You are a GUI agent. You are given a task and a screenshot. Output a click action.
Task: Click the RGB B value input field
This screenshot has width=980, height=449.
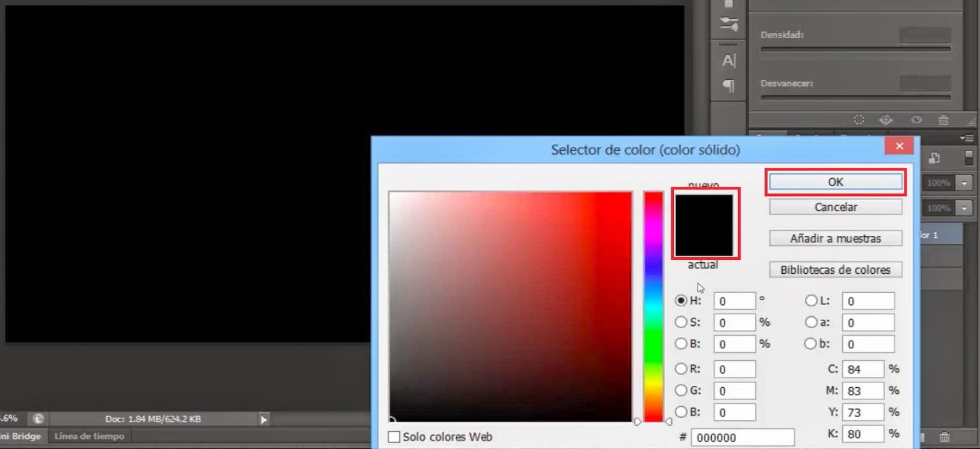(734, 412)
